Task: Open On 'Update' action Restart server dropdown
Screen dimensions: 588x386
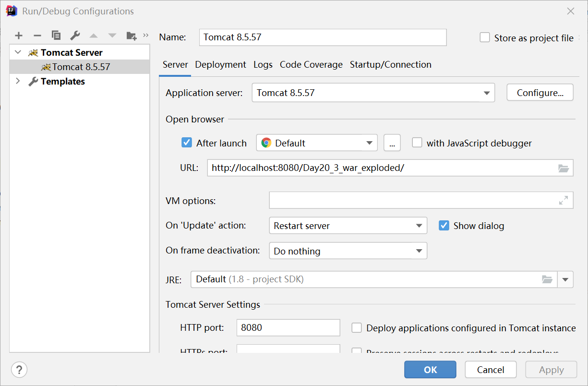Action: (348, 226)
